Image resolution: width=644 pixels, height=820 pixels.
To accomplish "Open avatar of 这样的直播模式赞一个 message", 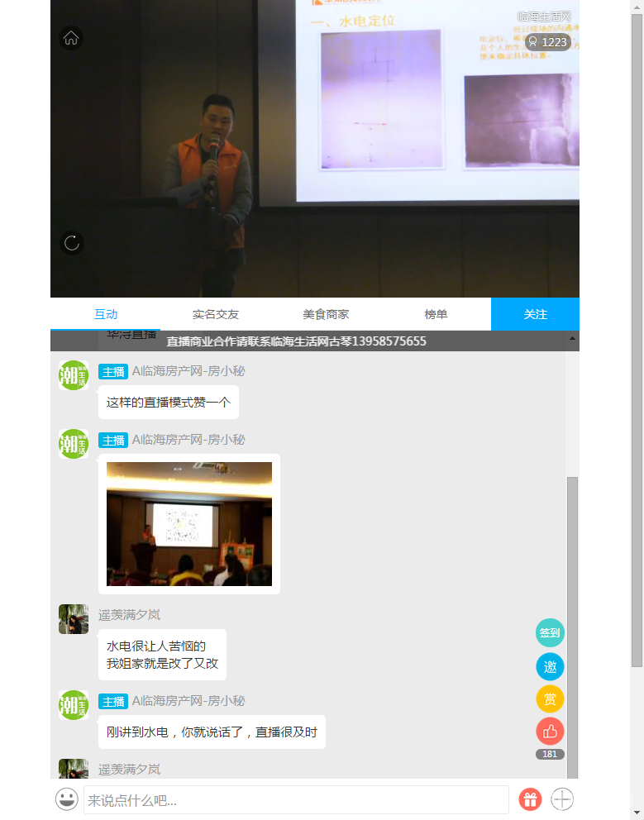I will (x=74, y=375).
